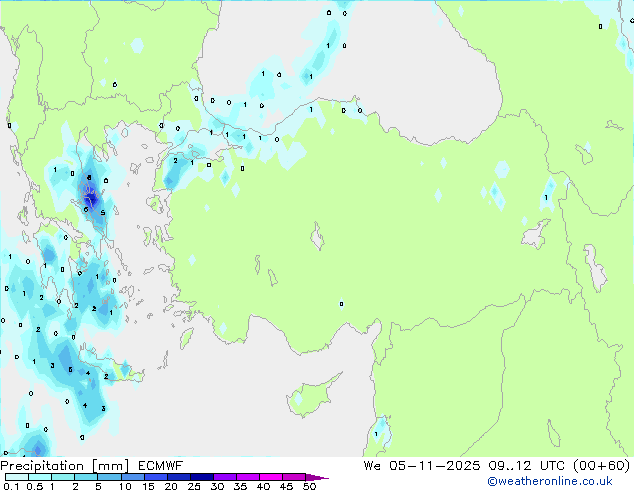Click the '25' legend scale label

coord(194,486)
